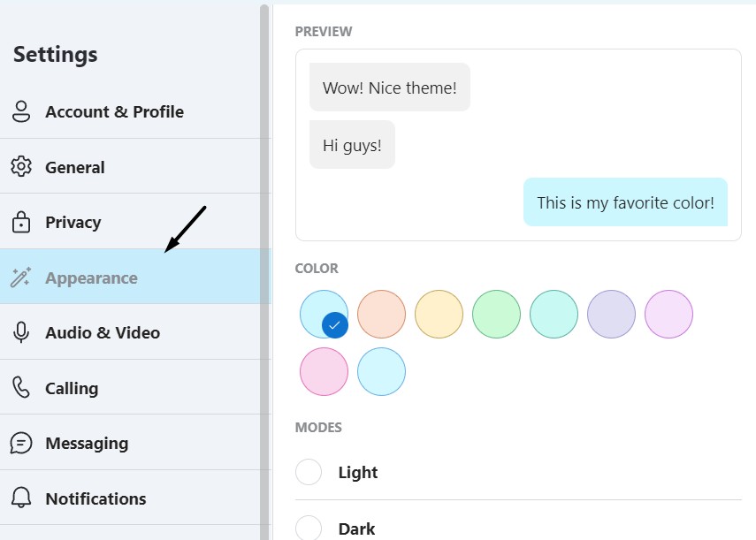Click the Account & Profile person icon

click(x=21, y=112)
